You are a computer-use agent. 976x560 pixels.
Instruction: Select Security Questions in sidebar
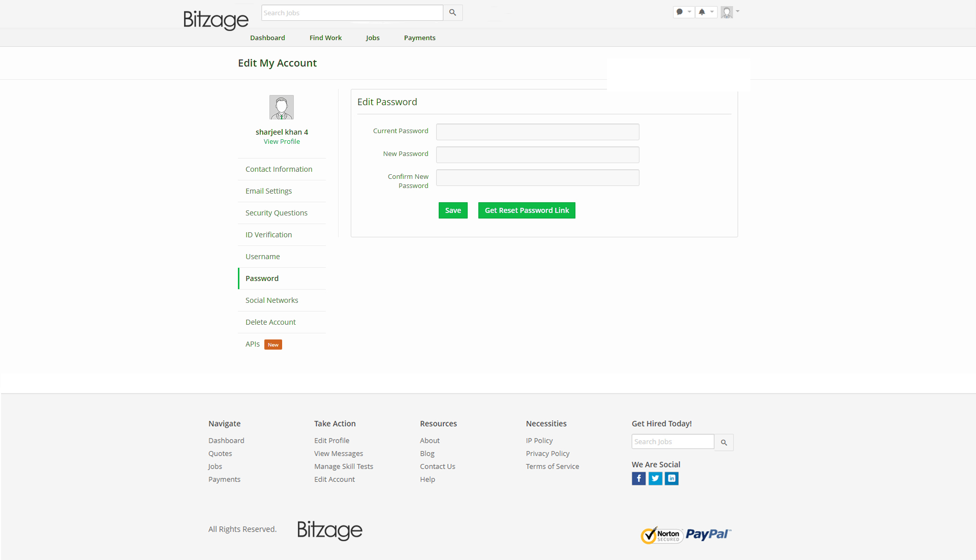pos(276,213)
